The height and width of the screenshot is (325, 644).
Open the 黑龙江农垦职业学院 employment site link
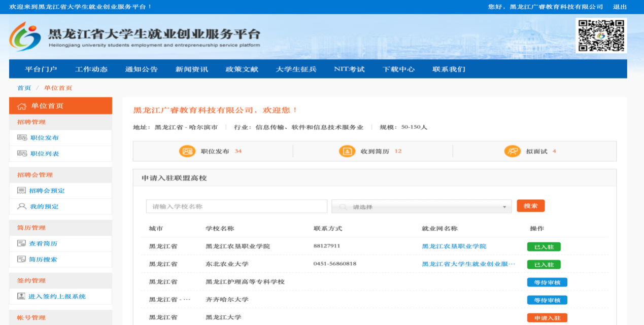click(454, 246)
